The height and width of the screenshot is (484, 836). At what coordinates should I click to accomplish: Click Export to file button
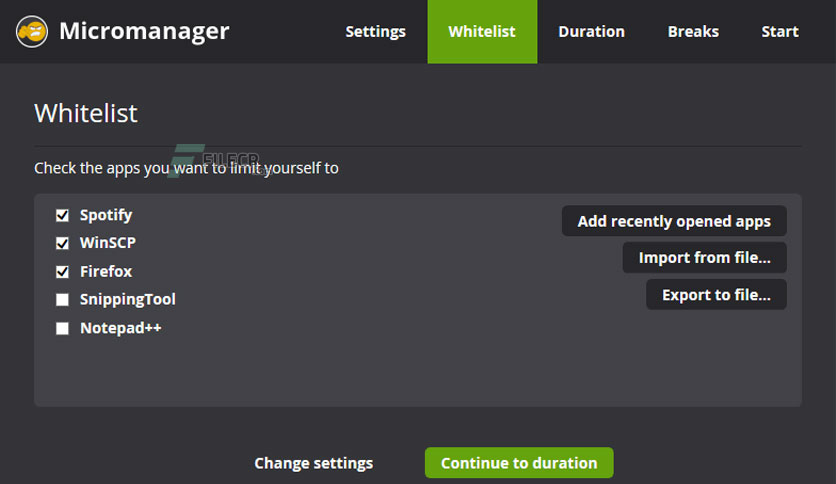[x=716, y=294]
